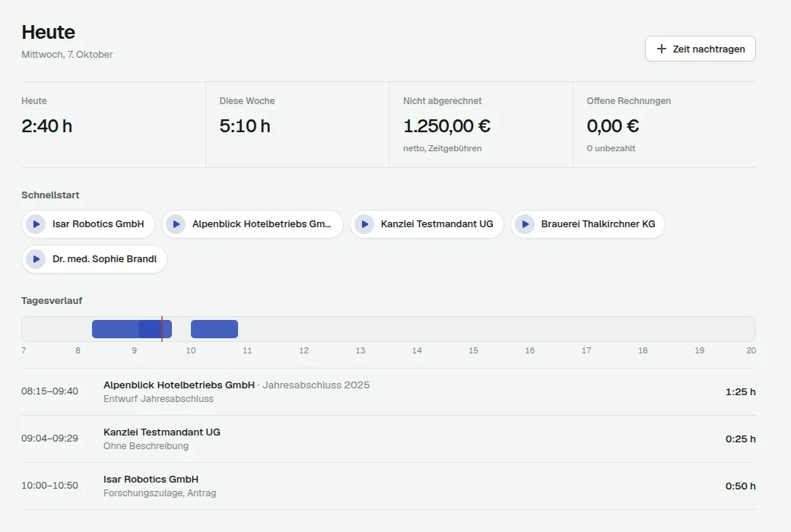Start the timer for Isar Robotics GmbH
791x532 pixels.
pos(87,224)
